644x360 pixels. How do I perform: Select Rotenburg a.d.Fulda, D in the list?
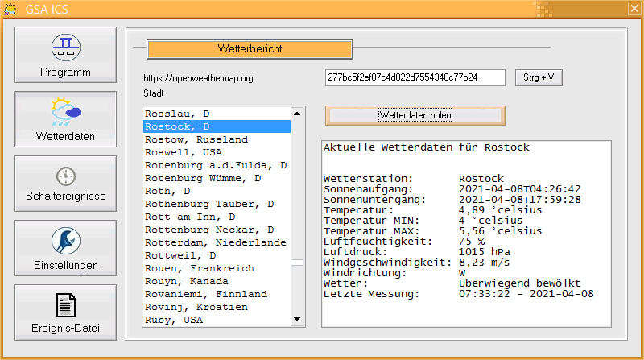(x=216, y=165)
